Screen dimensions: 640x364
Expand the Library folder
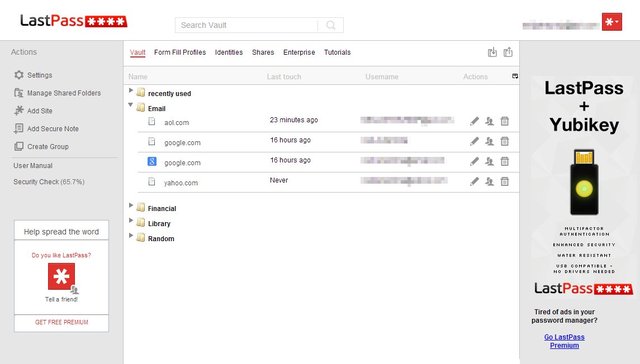pos(131,220)
